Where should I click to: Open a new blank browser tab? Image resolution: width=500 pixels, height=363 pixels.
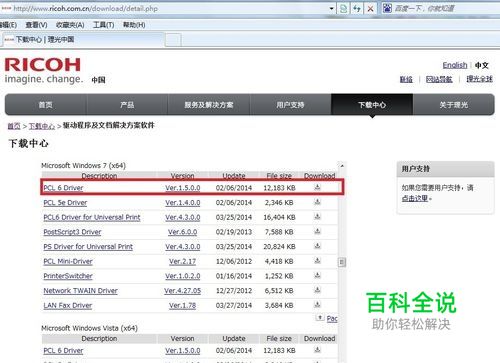click(173, 40)
